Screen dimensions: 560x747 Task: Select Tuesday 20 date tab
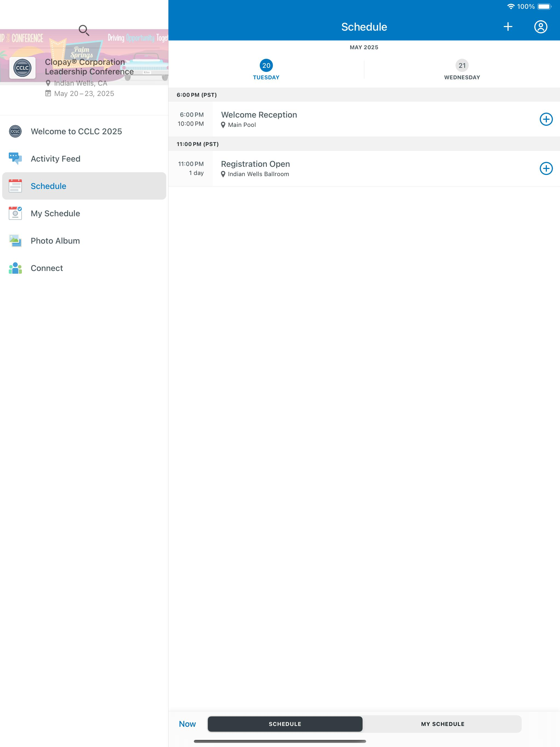(266, 69)
